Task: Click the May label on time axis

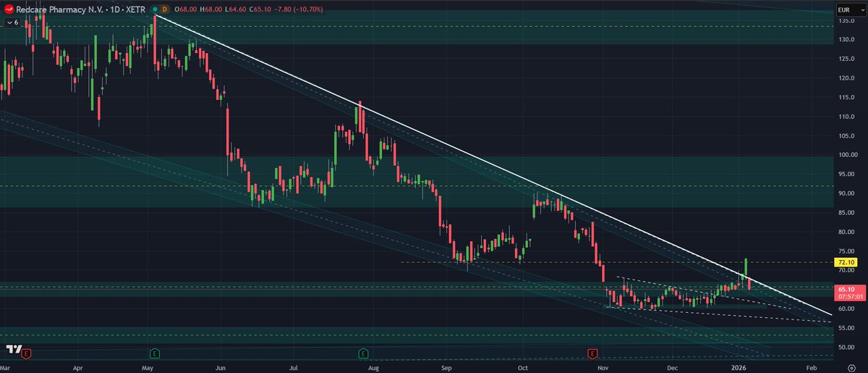Action: [148, 367]
